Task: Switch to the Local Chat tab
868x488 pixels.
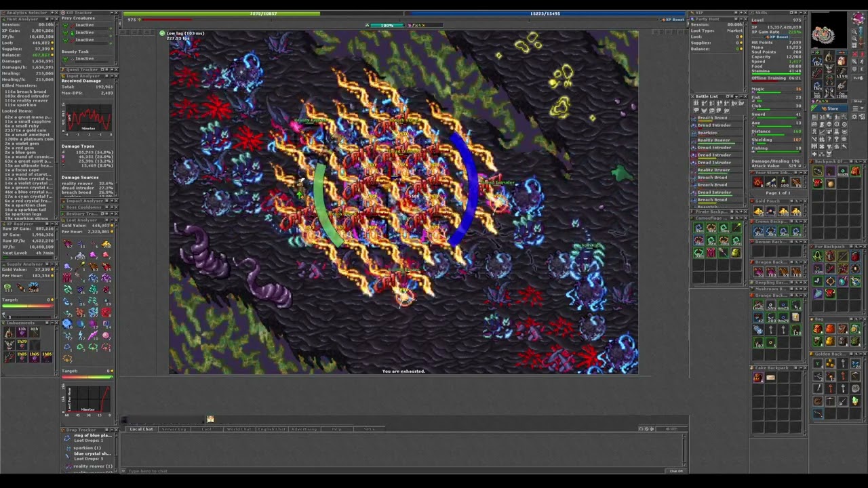Action: [142, 429]
